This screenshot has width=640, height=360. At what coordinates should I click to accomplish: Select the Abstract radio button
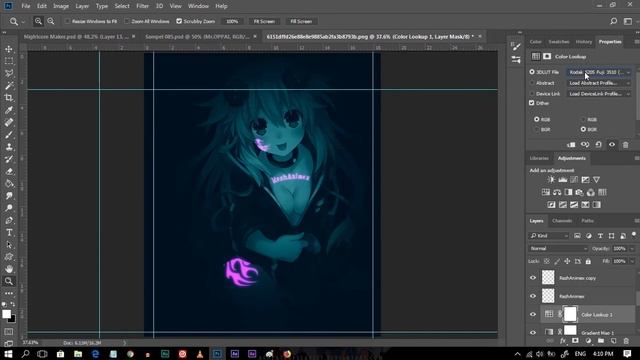(532, 83)
